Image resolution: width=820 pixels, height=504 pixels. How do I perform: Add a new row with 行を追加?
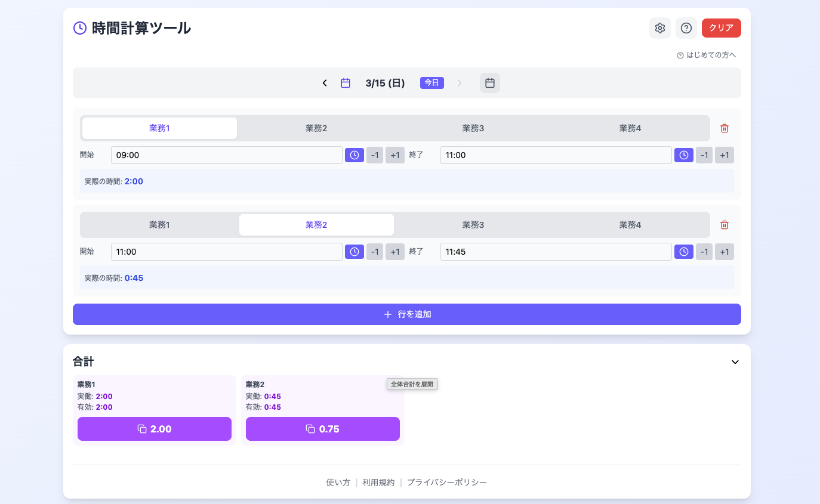[406, 314]
